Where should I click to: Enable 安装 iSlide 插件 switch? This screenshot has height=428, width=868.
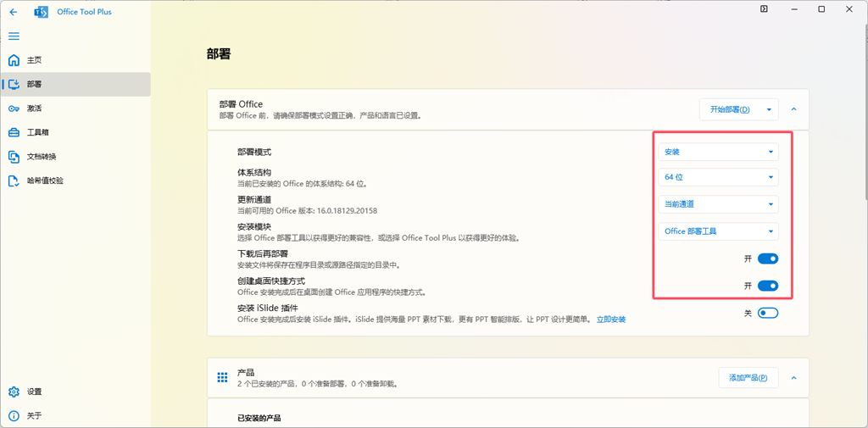[x=768, y=313]
